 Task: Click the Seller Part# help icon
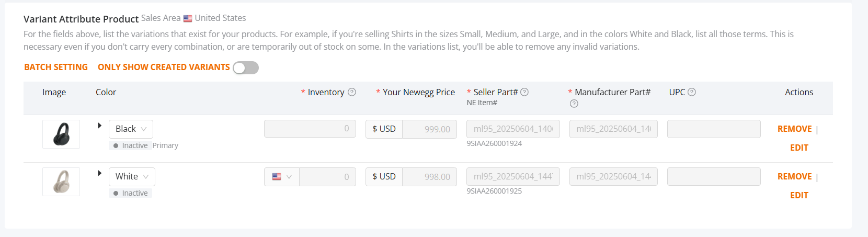[x=524, y=92]
